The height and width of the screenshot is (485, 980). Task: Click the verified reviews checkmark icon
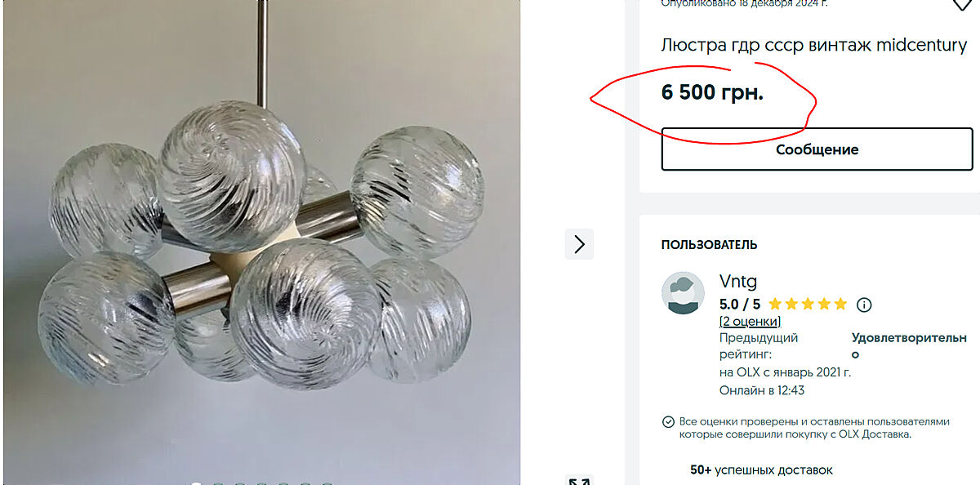(667, 422)
